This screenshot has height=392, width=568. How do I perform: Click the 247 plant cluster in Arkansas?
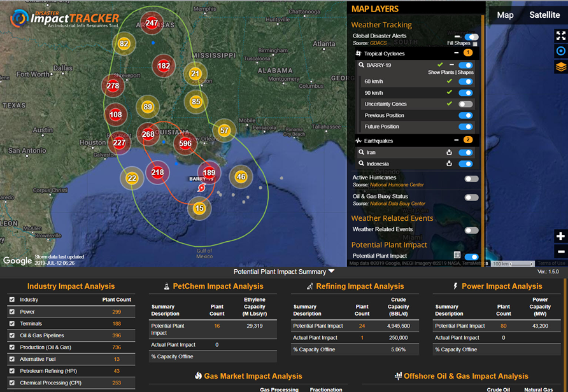[x=152, y=23]
